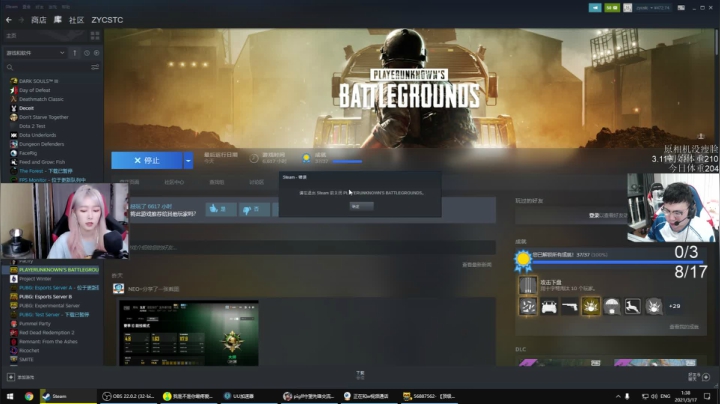Select PUBG: Esports Server A
The width and height of the screenshot is (720, 404).
tap(59, 288)
